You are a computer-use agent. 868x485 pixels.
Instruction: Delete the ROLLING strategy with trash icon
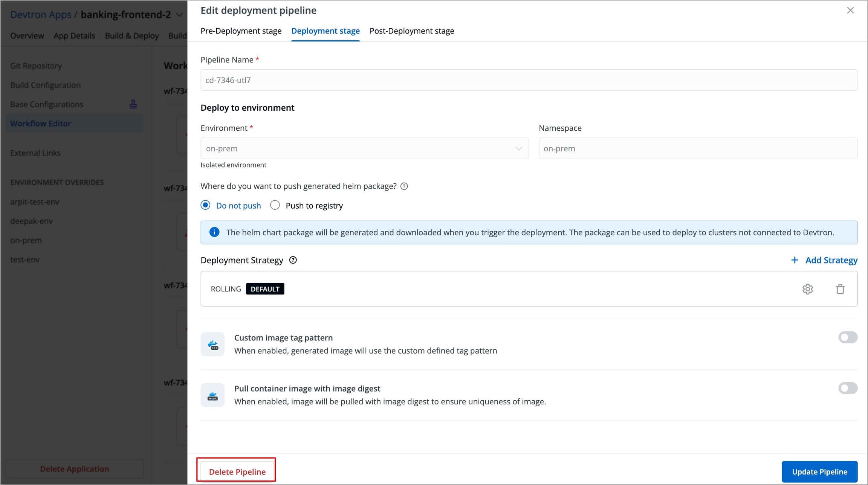pyautogui.click(x=840, y=289)
